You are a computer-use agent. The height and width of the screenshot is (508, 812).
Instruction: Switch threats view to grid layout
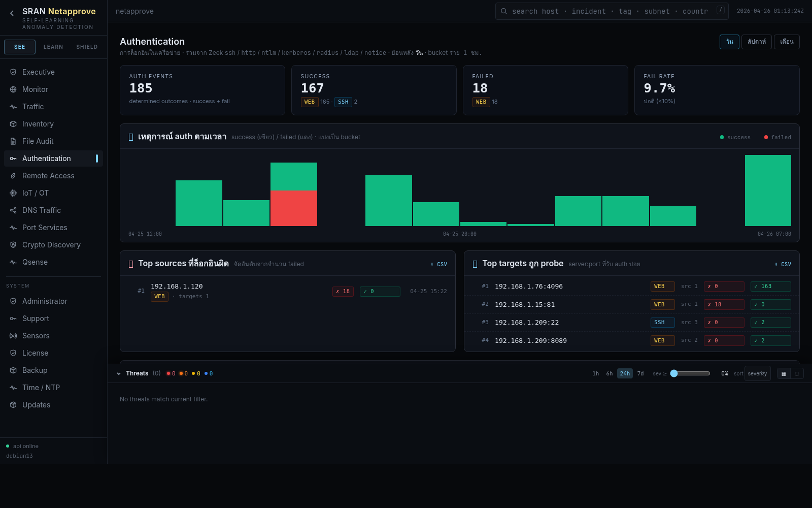point(784,374)
